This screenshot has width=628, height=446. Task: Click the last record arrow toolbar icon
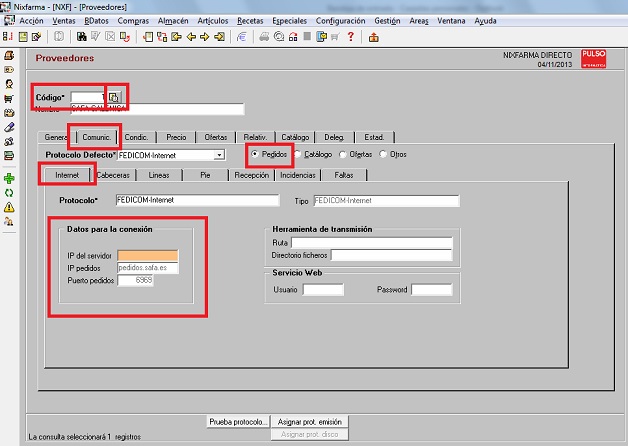point(219,37)
